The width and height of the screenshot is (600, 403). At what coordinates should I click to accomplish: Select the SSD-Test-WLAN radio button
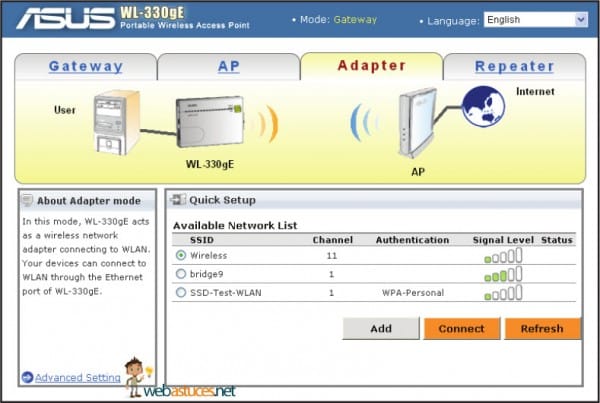click(181, 293)
